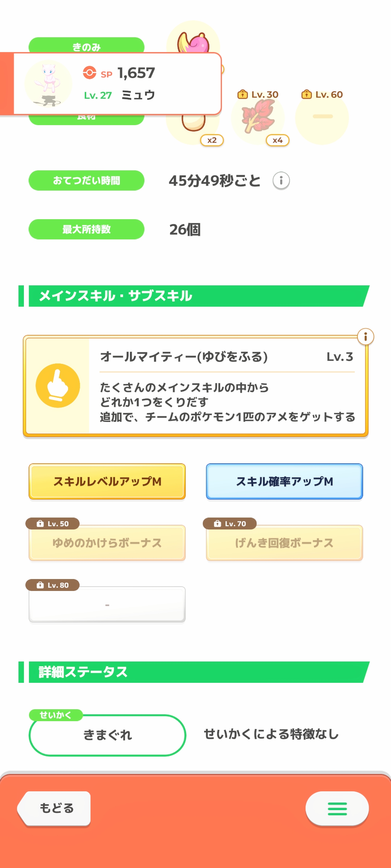The width and height of the screenshot is (391, 868).
Task: Go back with the もどる button
Action: pyautogui.click(x=54, y=809)
